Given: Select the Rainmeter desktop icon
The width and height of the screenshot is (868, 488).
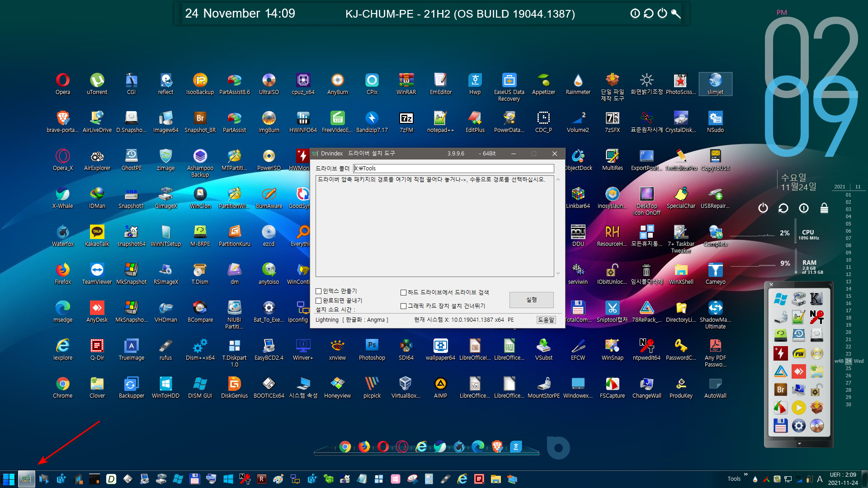Looking at the screenshot, I should point(578,84).
